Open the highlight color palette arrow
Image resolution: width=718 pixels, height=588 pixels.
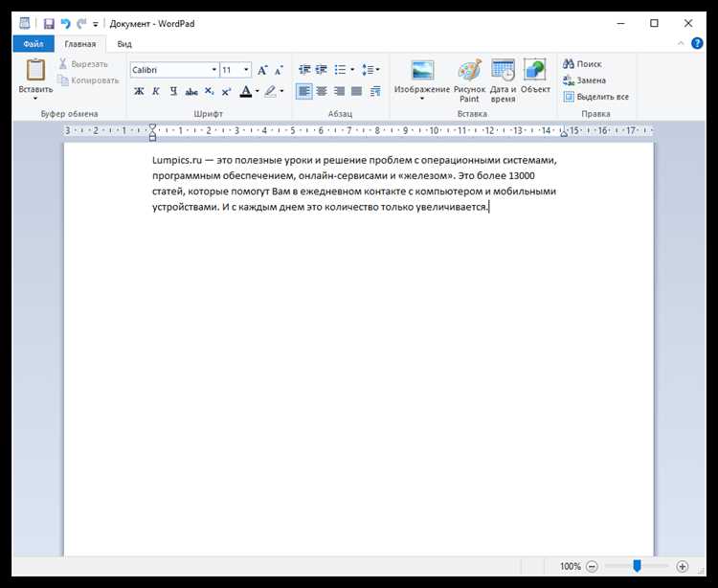281,92
